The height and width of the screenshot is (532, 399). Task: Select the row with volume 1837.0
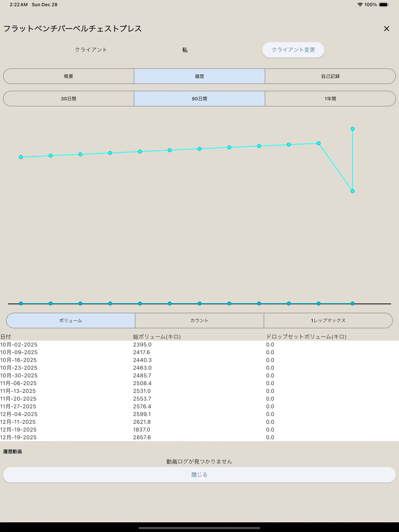pos(142,430)
